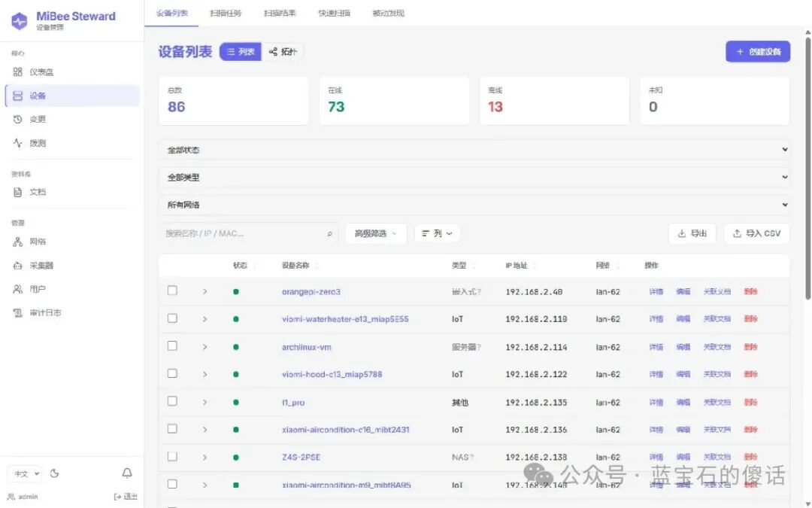Open the 用户 users sidebar item

coord(72,289)
